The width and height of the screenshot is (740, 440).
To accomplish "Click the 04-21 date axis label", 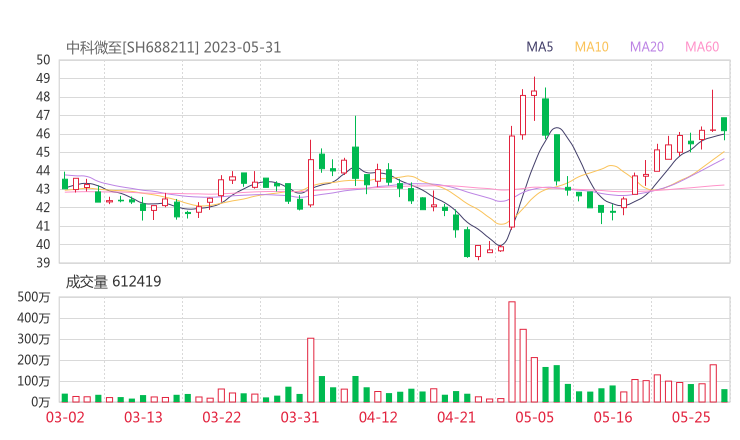I will 456,417.
